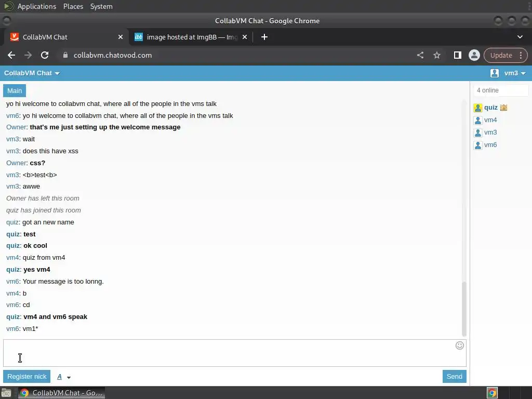Click the Register nick button
This screenshot has width=532, height=399.
click(x=27, y=377)
